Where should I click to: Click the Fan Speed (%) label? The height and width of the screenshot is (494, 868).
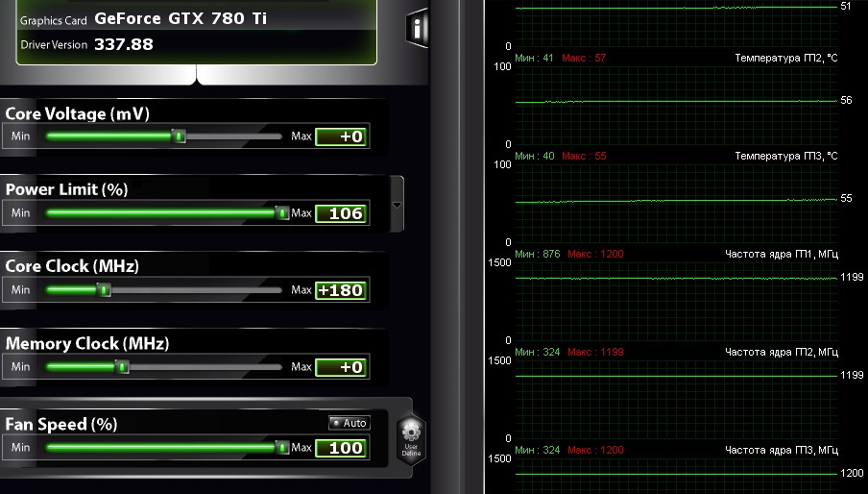[60, 425]
